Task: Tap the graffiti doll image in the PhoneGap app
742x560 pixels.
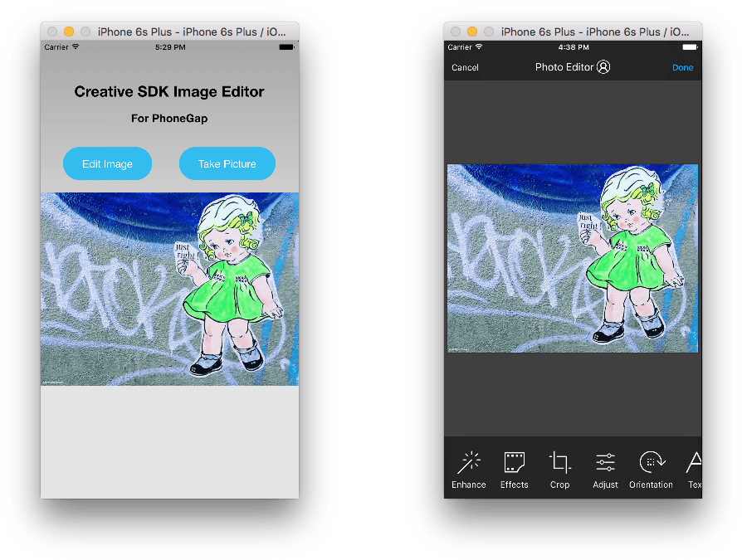Action: (x=169, y=289)
